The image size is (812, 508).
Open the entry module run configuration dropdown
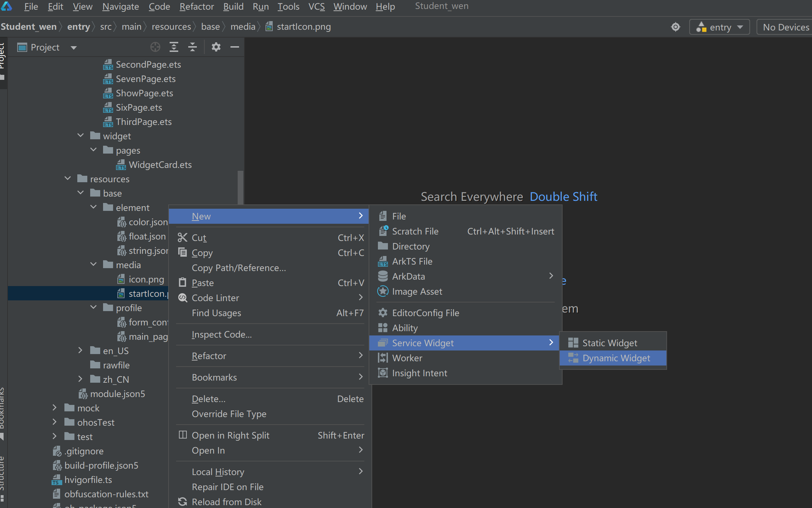(719, 27)
